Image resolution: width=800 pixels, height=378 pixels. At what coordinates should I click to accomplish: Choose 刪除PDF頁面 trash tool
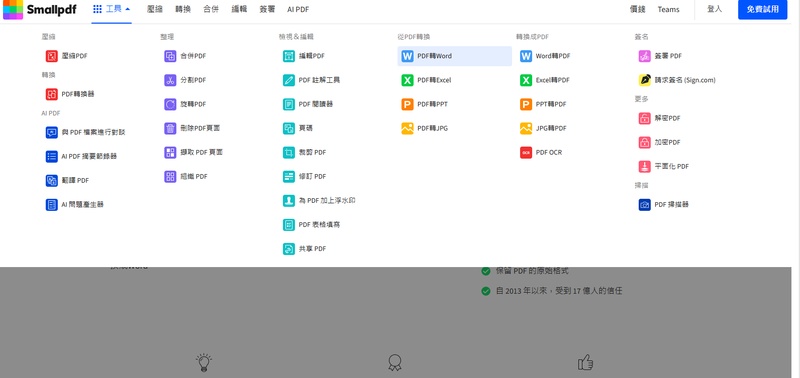192,128
